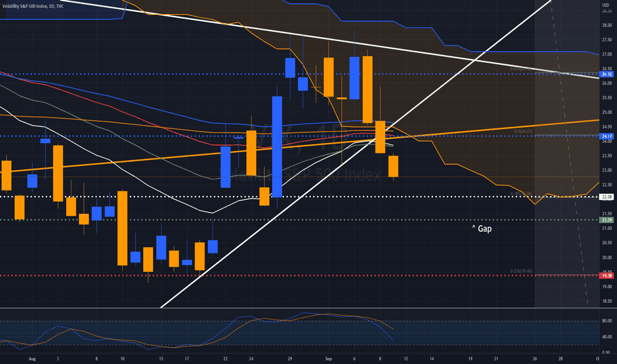Click date 26 on the time axis
The width and height of the screenshot is (617, 364).
tap(535, 359)
